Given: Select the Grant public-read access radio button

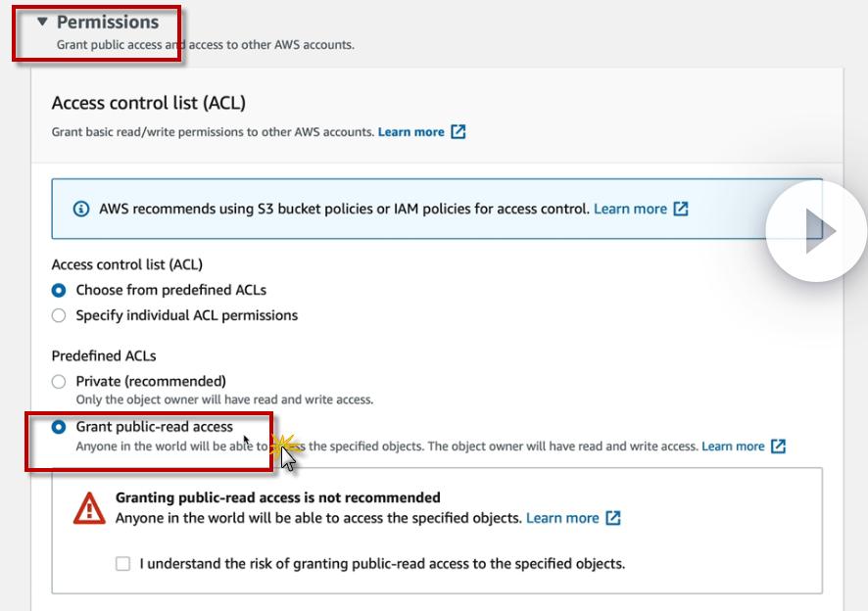Looking at the screenshot, I should point(59,427).
